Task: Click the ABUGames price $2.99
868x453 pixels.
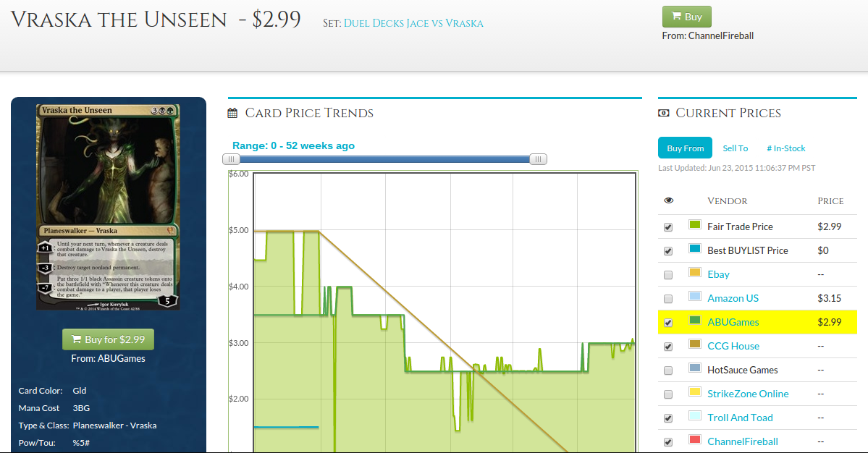Action: pos(829,322)
